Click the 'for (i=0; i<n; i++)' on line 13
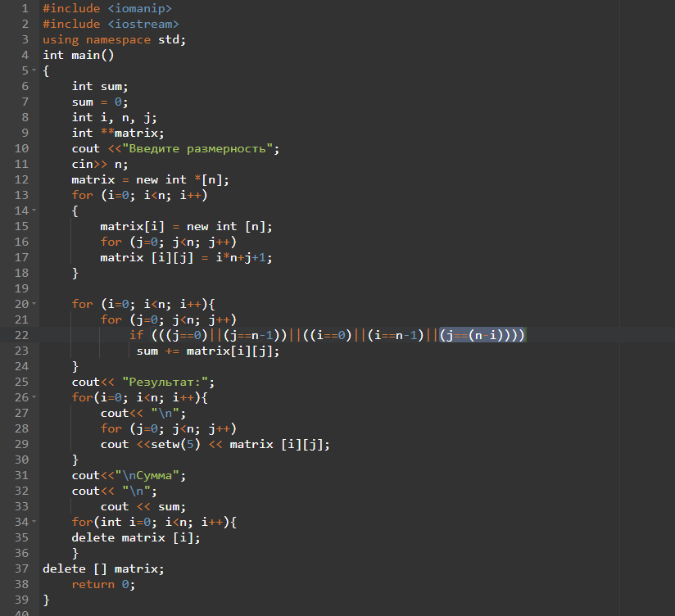 (x=139, y=196)
